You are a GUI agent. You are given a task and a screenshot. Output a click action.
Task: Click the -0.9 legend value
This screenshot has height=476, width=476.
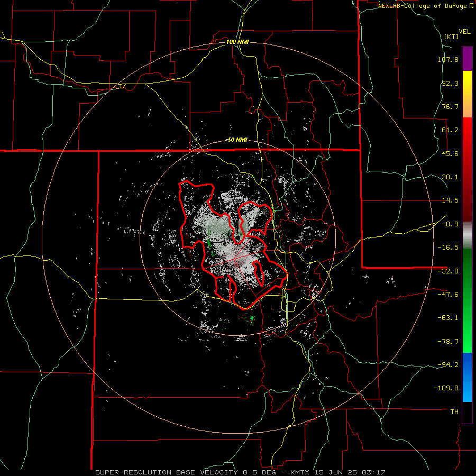(x=450, y=224)
